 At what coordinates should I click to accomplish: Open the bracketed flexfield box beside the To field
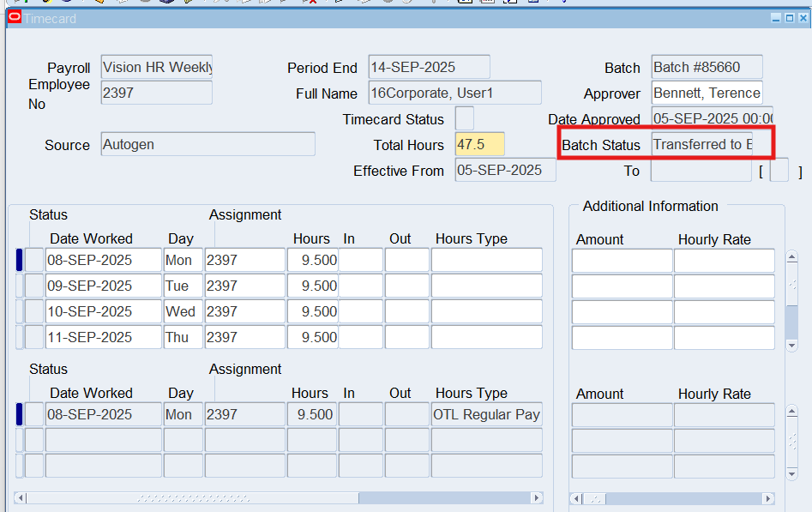(779, 171)
